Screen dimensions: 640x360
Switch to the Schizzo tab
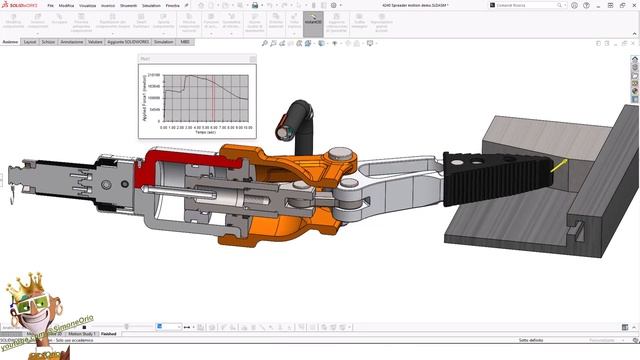click(48, 42)
